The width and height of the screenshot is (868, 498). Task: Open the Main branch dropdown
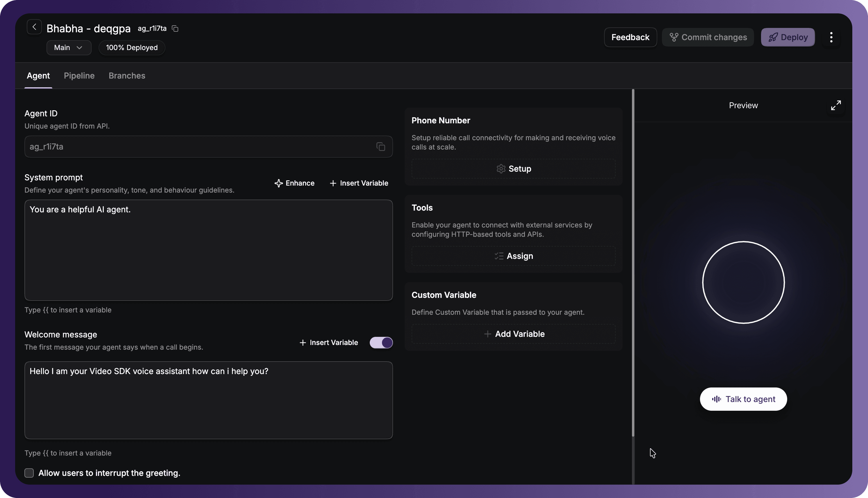point(69,47)
